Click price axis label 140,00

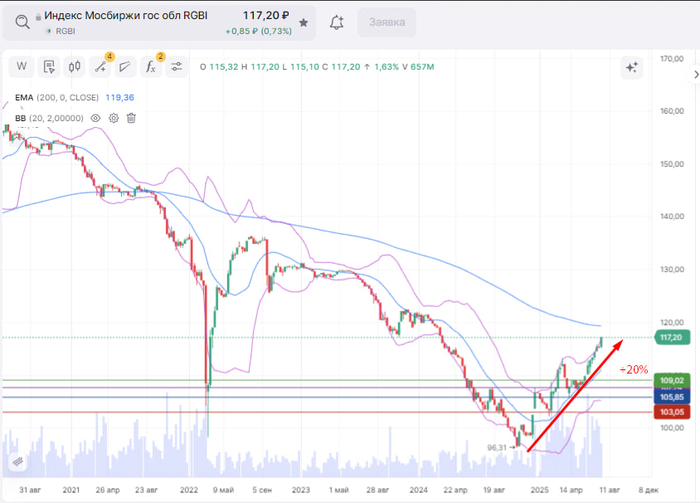[x=672, y=216]
